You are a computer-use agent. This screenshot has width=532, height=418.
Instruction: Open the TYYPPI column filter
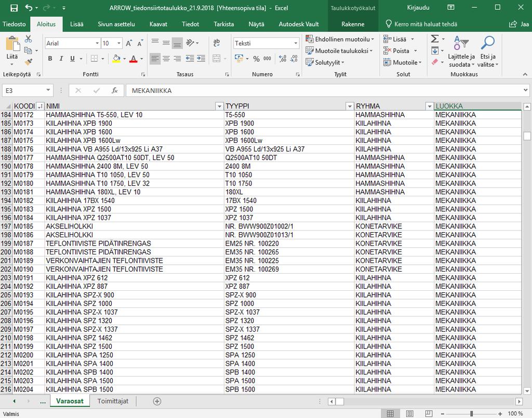coord(350,106)
